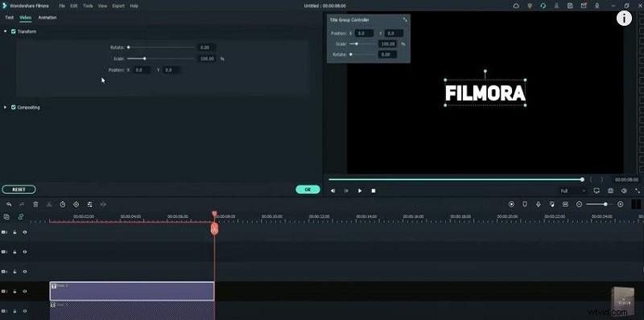Toggle eye visibility on the bottom track

[25, 311]
